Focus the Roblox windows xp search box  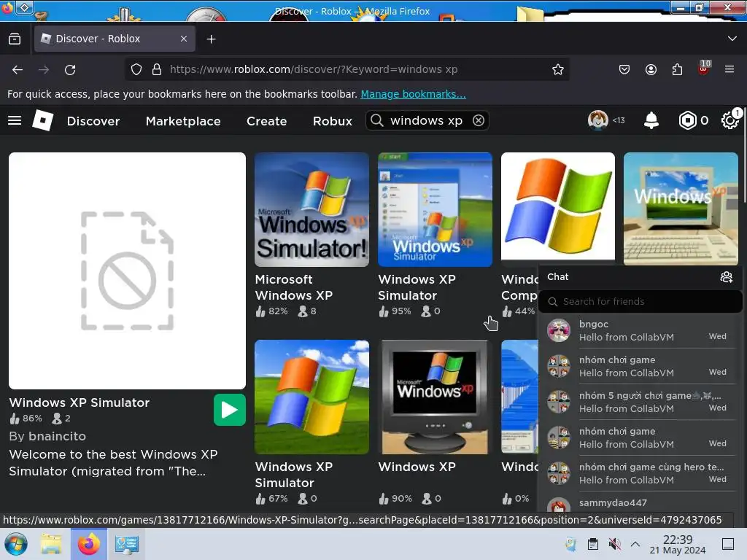(426, 120)
